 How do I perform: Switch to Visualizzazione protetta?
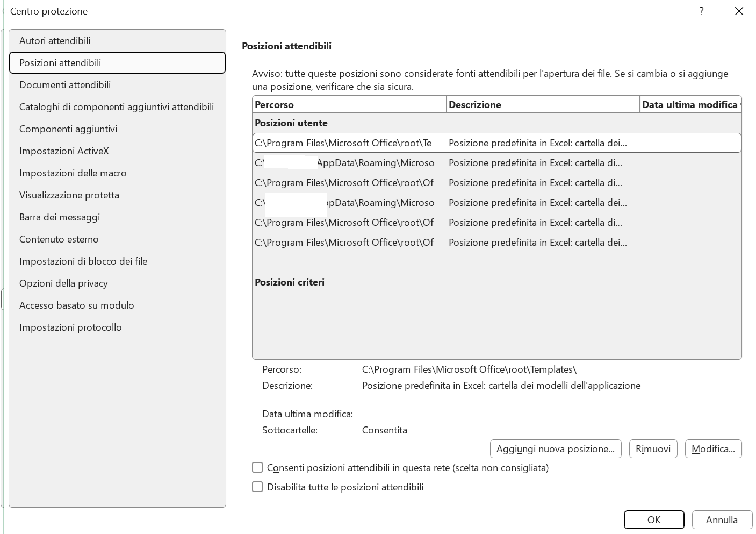[69, 195]
